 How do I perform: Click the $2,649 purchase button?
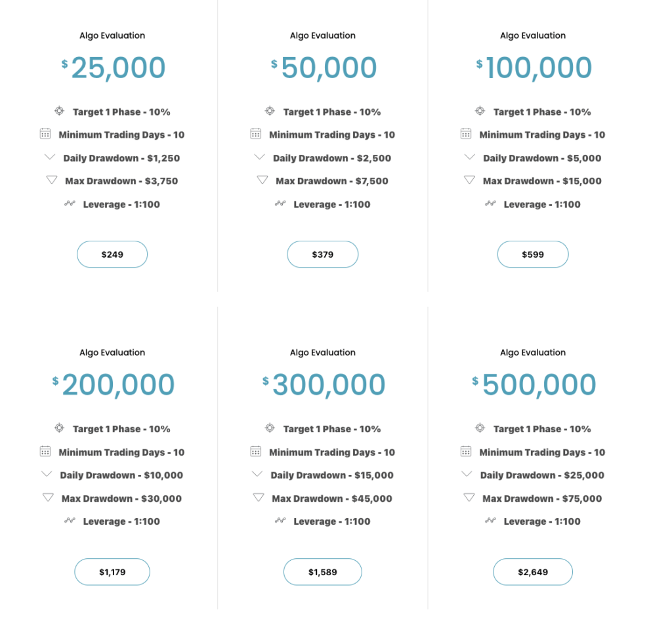[533, 571]
